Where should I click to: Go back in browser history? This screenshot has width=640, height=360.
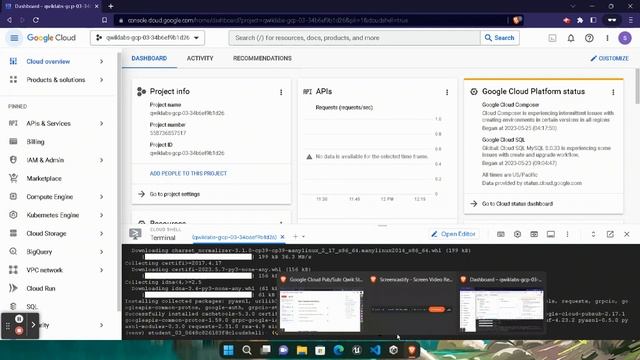point(9,20)
